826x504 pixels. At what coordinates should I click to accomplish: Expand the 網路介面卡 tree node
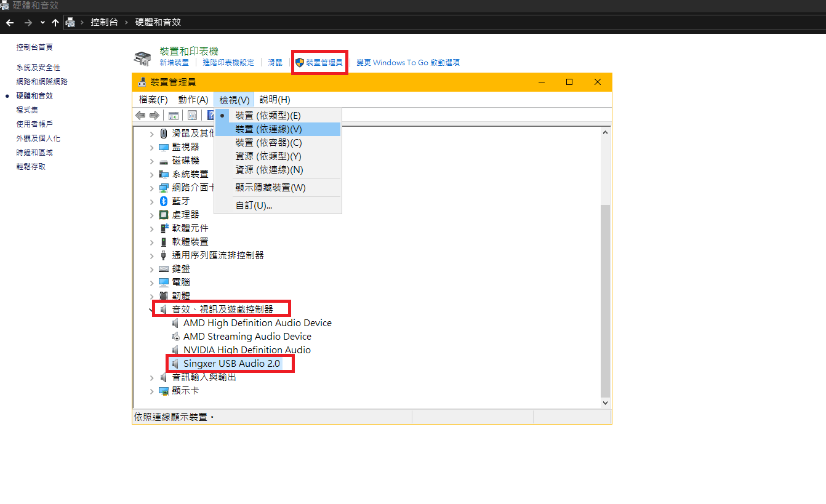pos(152,188)
